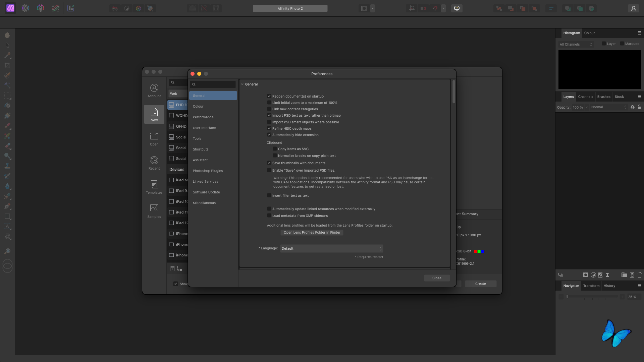Select the Crop tool

point(7,65)
